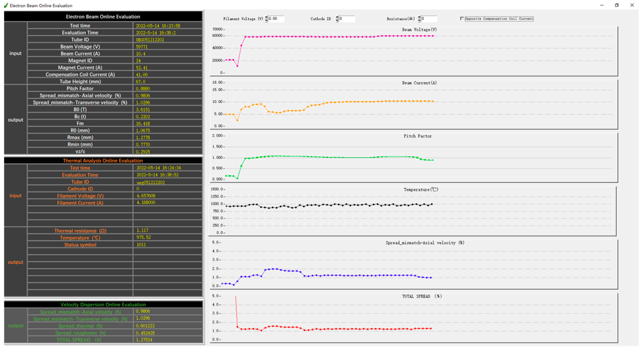The image size is (644, 352).
Task: Click the Cathode ID spinner arrows
Action: [337, 19]
